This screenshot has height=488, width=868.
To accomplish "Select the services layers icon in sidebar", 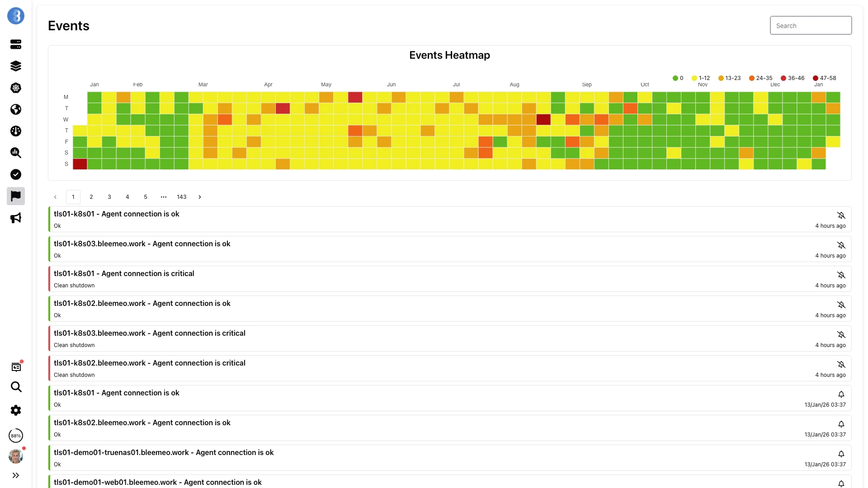I will point(16,66).
